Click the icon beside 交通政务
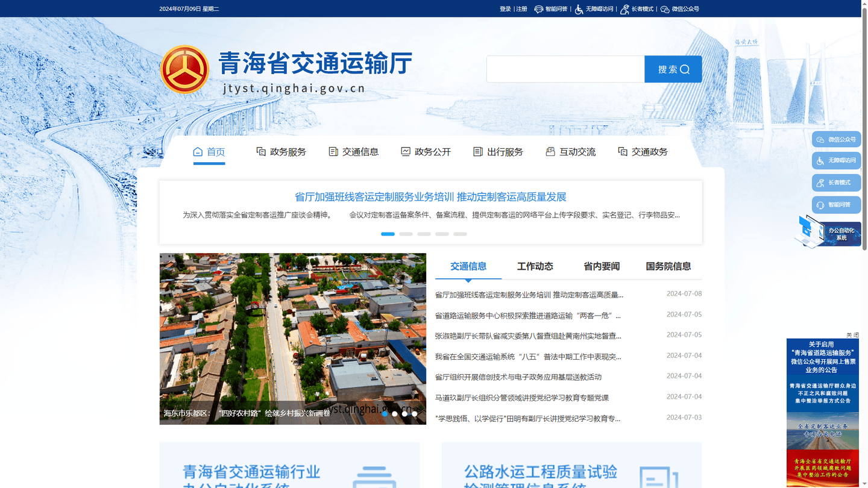868x488 pixels. click(623, 151)
